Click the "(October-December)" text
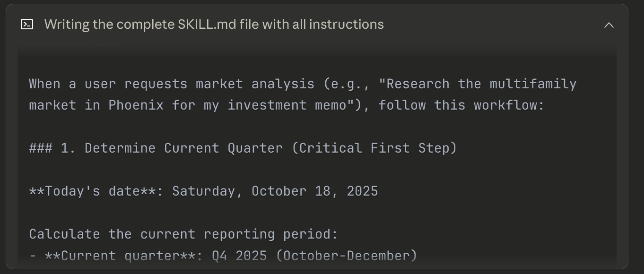Viewport: 644px width, 274px height. coord(347,256)
